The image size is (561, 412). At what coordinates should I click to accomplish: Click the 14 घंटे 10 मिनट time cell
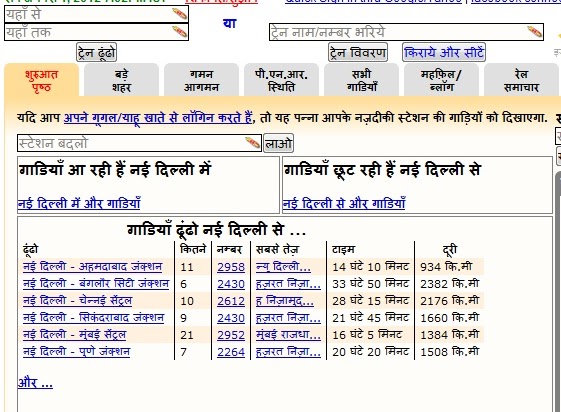(x=370, y=267)
